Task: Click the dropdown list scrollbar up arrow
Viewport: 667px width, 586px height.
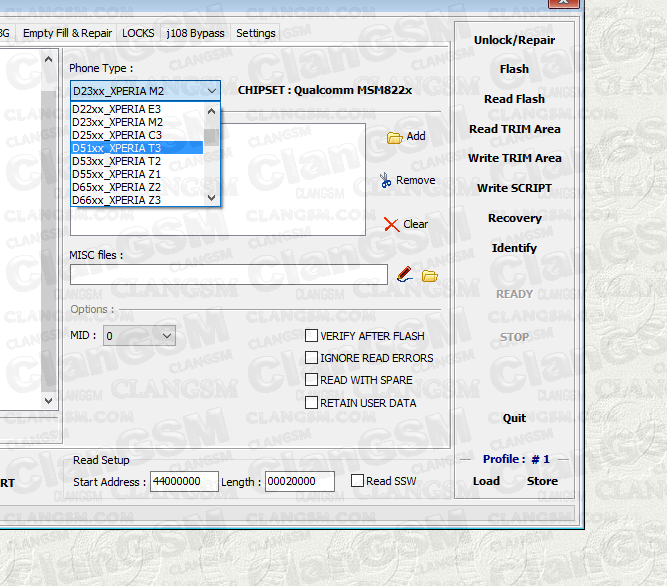Action: click(211, 111)
